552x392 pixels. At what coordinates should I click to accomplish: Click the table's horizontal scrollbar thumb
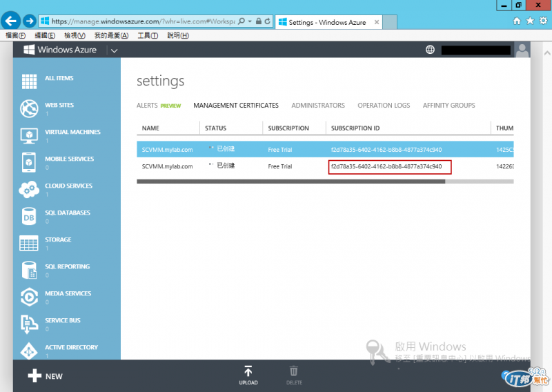click(290, 182)
